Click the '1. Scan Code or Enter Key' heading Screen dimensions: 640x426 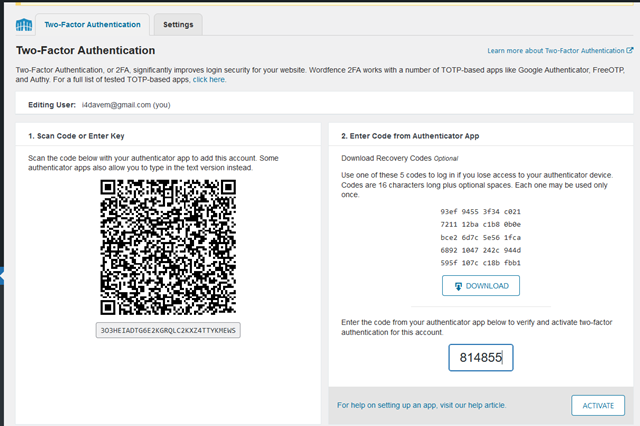76,136
